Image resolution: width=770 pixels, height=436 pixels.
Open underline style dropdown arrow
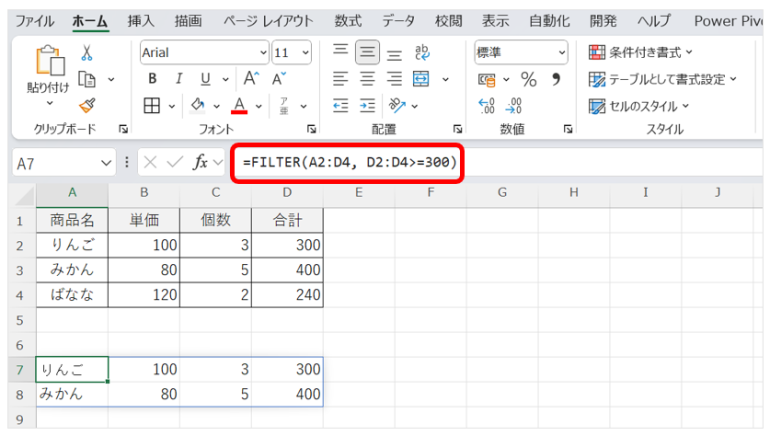[225, 79]
